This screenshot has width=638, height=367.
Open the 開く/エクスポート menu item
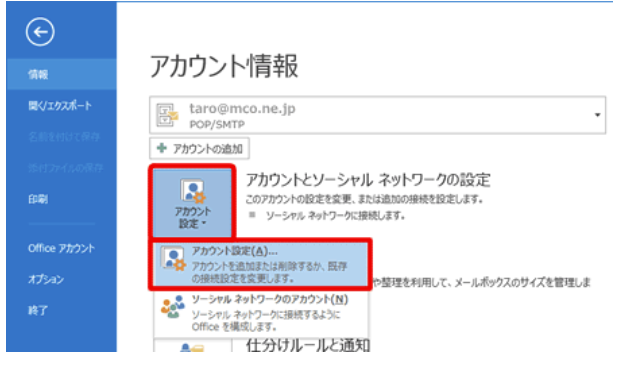coord(60,106)
